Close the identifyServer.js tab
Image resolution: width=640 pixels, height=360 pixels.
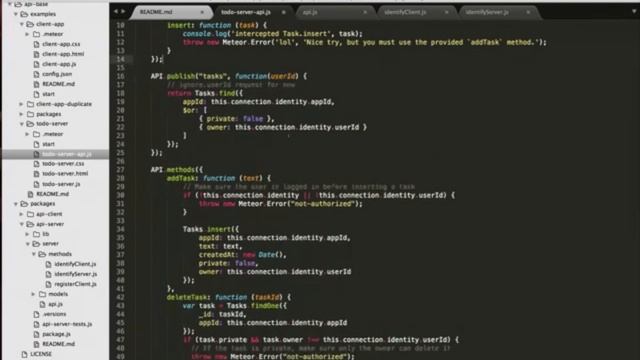click(x=528, y=12)
